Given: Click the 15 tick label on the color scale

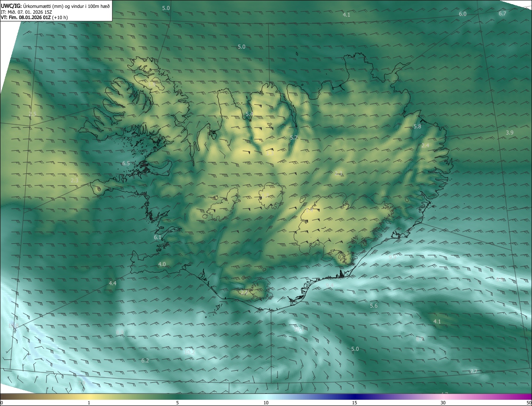Looking at the screenshot, I should (x=355, y=403).
